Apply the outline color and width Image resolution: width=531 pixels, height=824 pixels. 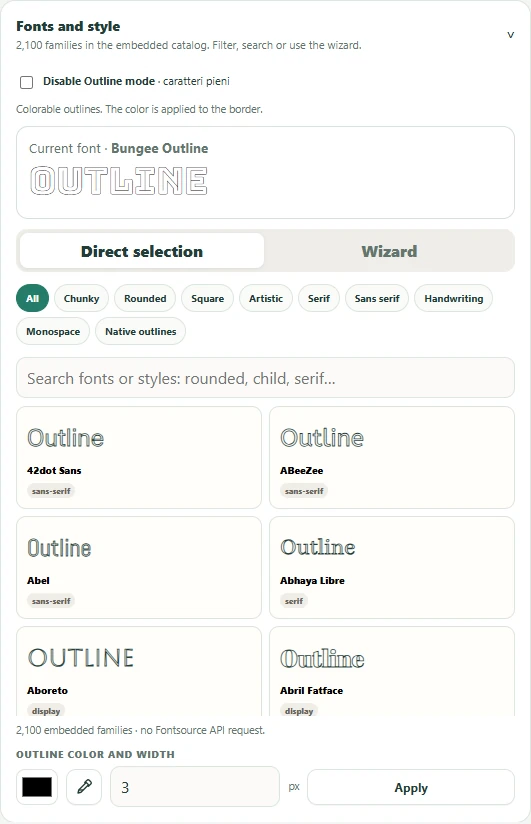411,787
